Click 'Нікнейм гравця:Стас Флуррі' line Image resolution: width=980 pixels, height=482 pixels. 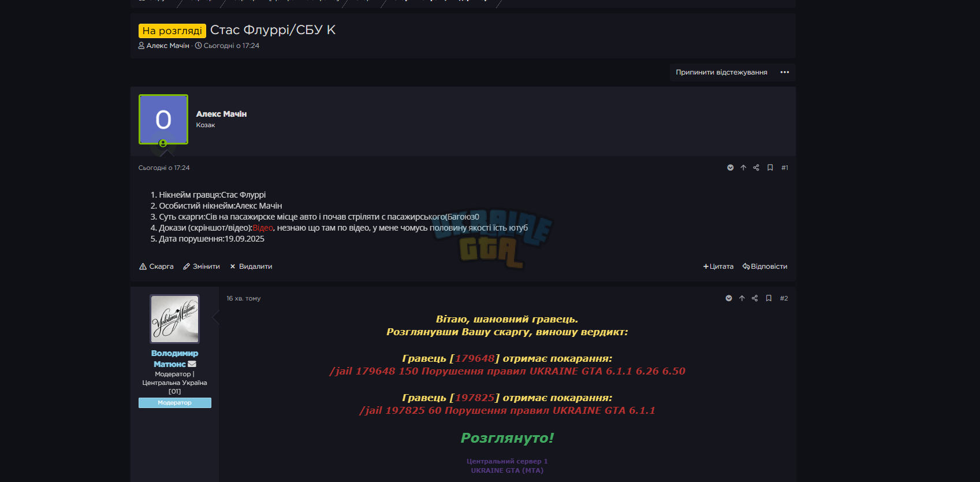click(212, 195)
